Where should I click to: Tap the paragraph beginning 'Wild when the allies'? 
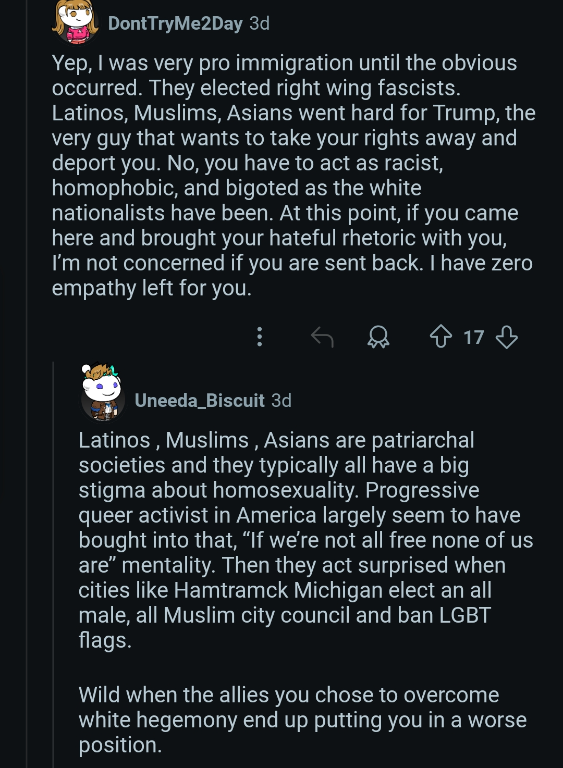click(302, 720)
